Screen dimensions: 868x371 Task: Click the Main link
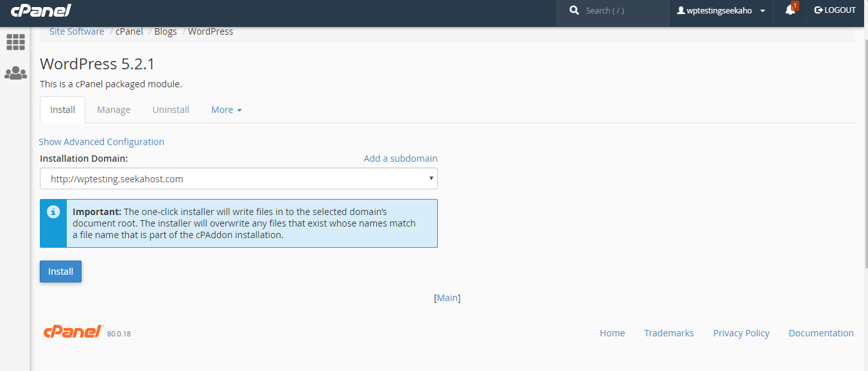pyautogui.click(x=447, y=298)
